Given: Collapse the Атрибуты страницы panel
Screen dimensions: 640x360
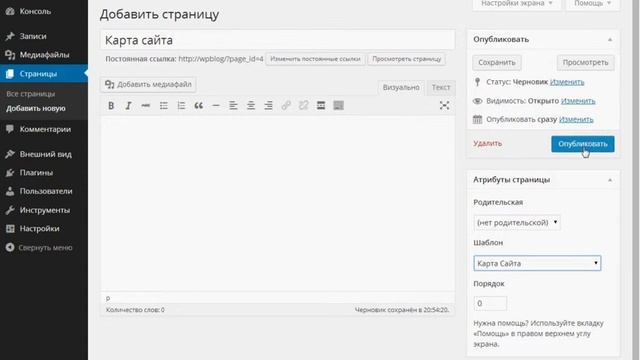Looking at the screenshot, I should pyautogui.click(x=610, y=180).
